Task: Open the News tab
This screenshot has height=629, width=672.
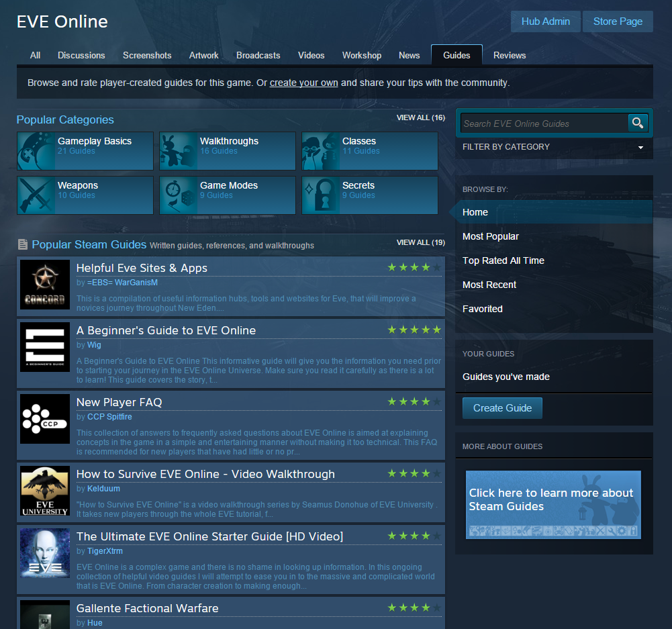Action: (x=410, y=55)
